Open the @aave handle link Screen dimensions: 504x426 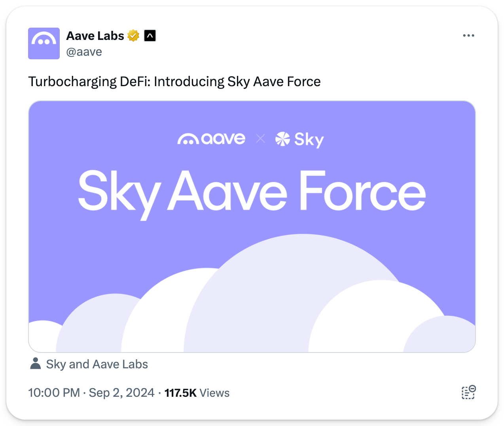pos(84,52)
